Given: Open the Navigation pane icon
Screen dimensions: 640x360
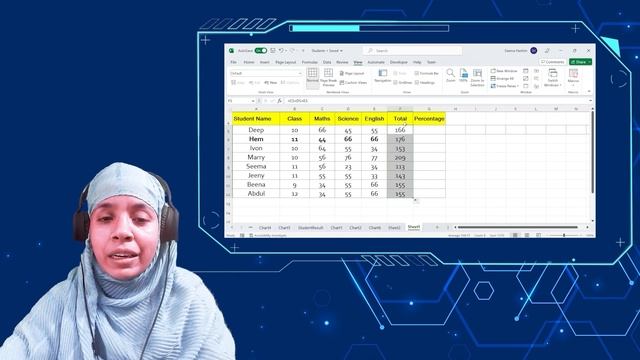Looking at the screenshot, I should coord(382,76).
